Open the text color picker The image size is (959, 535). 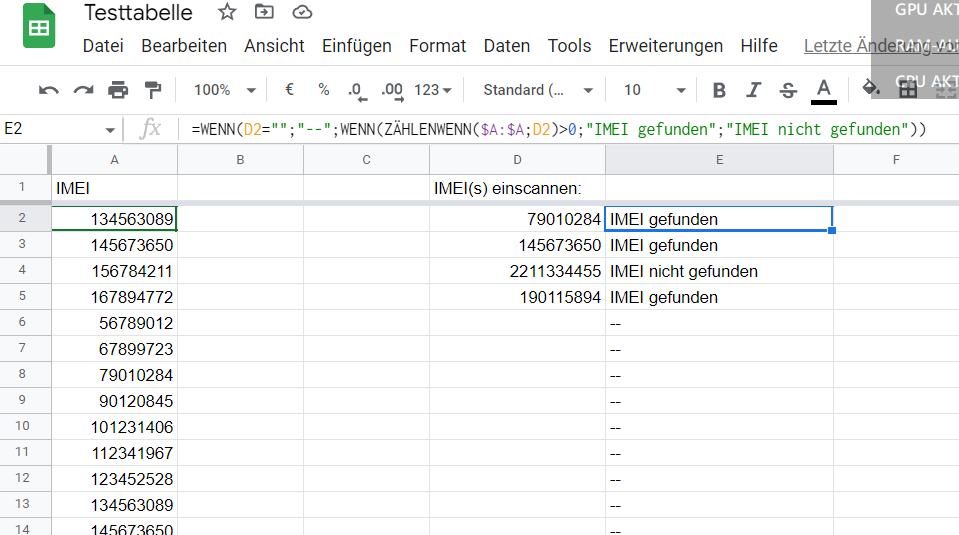tap(823, 90)
